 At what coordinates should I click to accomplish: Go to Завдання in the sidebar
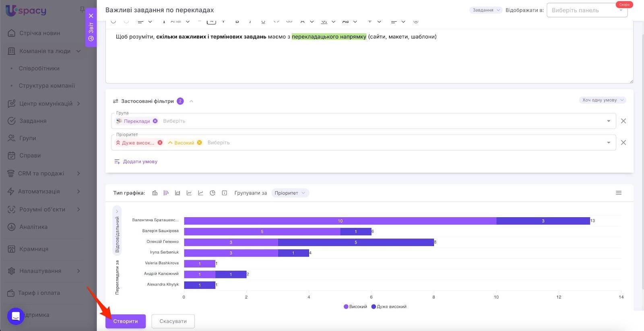[33, 121]
